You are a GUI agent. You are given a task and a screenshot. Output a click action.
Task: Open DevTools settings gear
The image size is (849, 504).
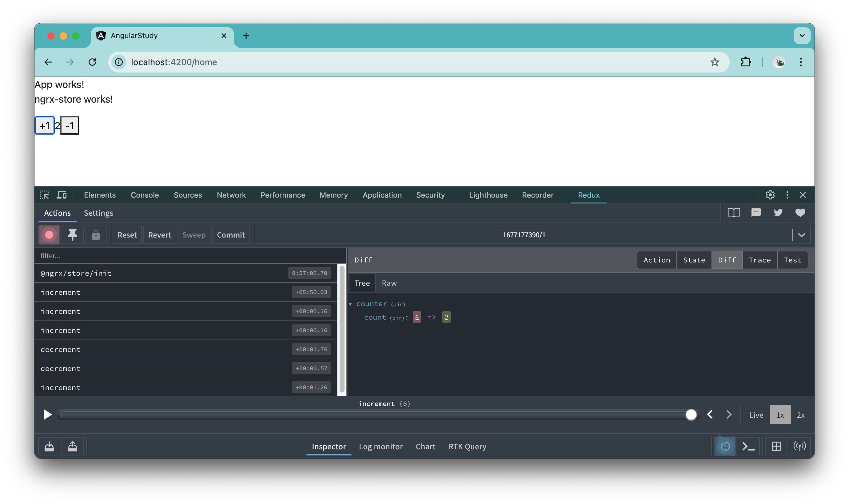click(x=770, y=195)
